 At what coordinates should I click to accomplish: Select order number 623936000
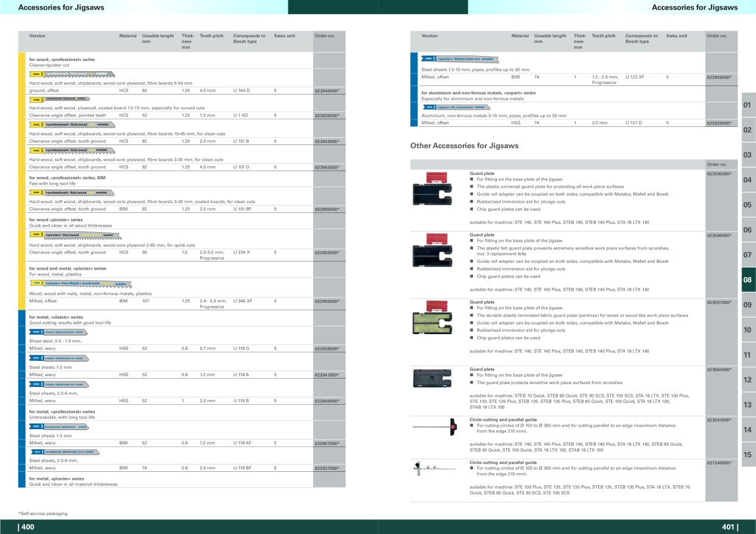tap(327, 115)
